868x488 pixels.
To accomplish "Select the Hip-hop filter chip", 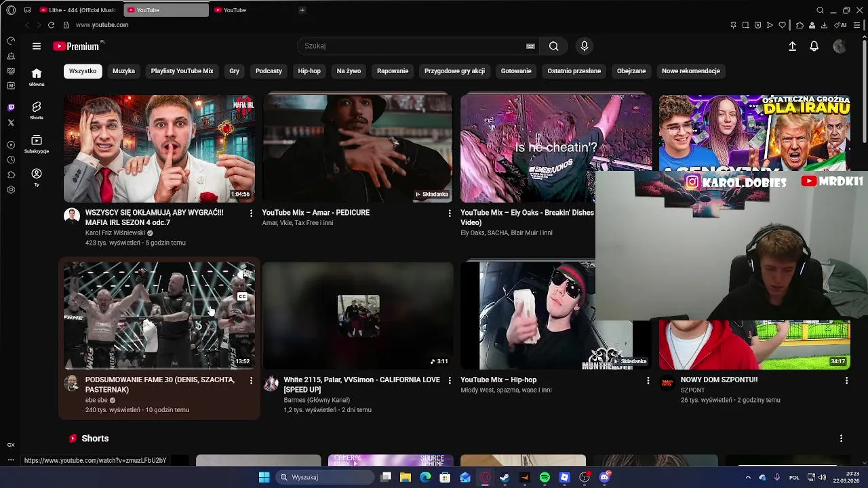I will pos(309,71).
